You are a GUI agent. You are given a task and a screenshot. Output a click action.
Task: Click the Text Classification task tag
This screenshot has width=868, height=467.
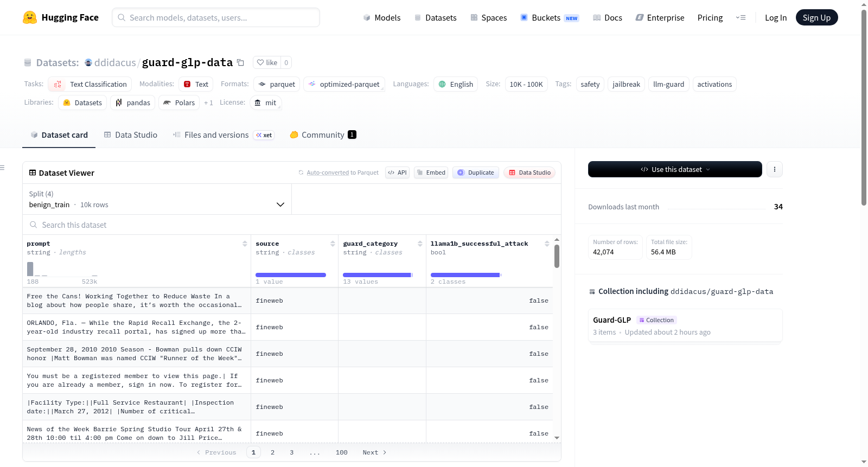[90, 84]
